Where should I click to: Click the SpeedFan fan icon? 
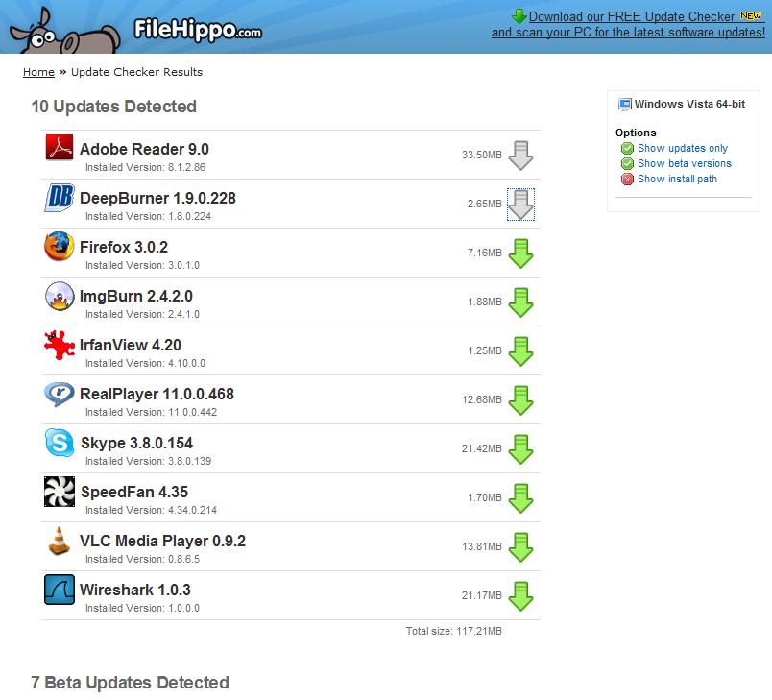tap(60, 492)
